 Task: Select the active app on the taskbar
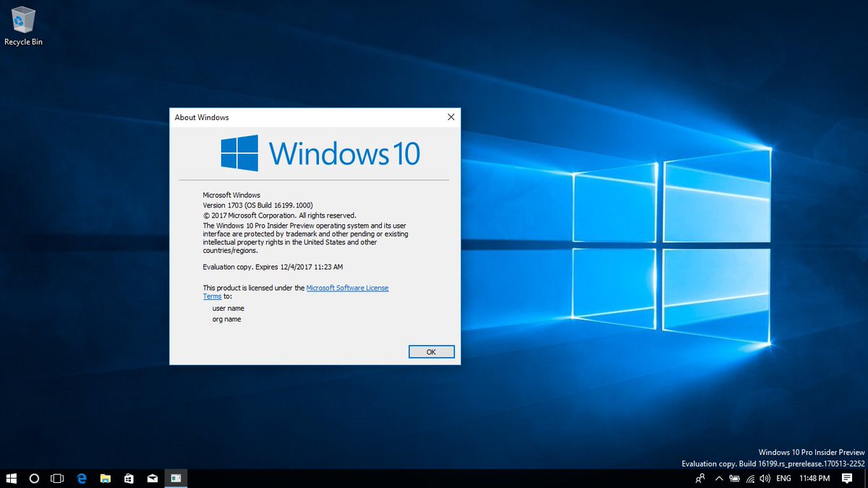pyautogui.click(x=176, y=478)
